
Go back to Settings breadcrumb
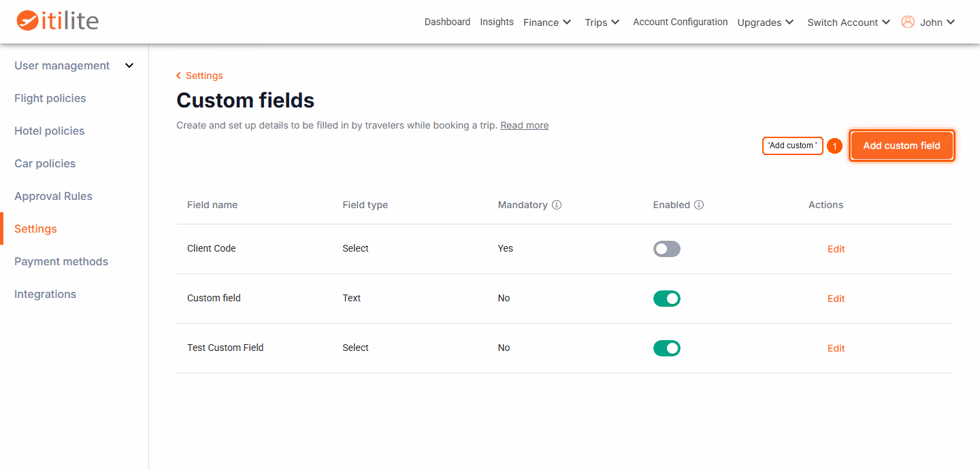[204, 75]
